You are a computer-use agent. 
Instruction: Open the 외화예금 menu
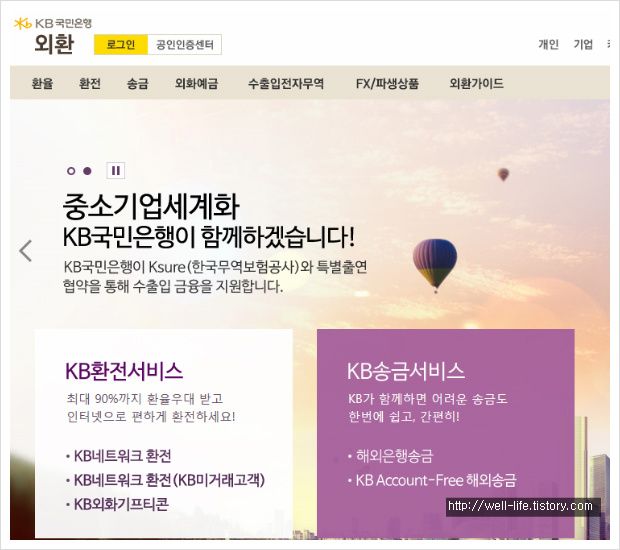pos(197,83)
